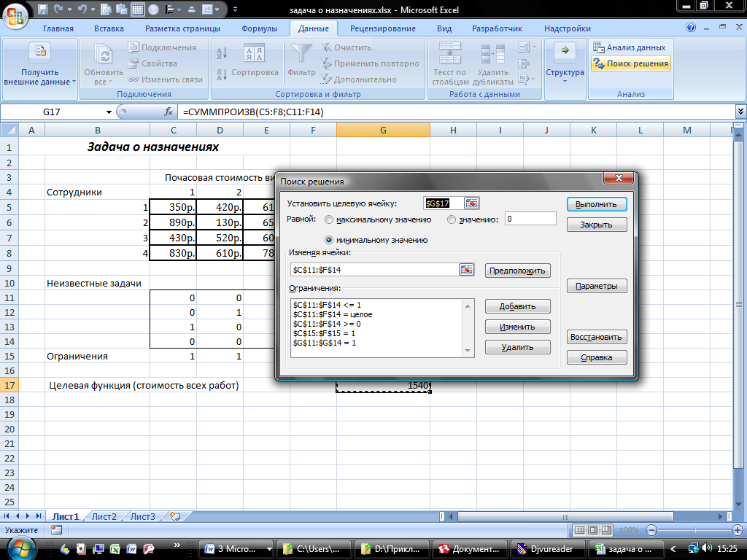Click the Обновить все refresh icon
The image size is (747, 560).
click(x=104, y=55)
